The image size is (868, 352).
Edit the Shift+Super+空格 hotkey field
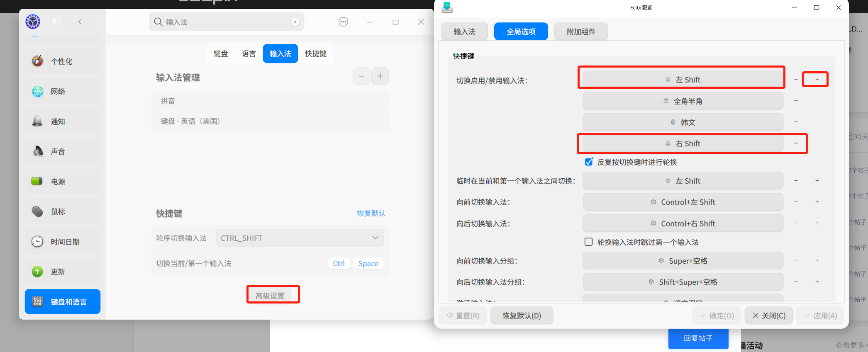(683, 282)
